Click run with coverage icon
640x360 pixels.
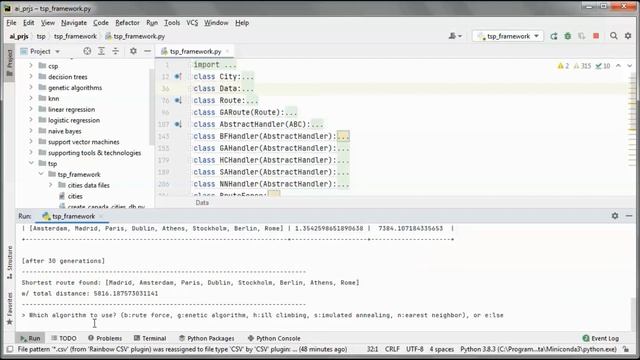[x=582, y=36]
